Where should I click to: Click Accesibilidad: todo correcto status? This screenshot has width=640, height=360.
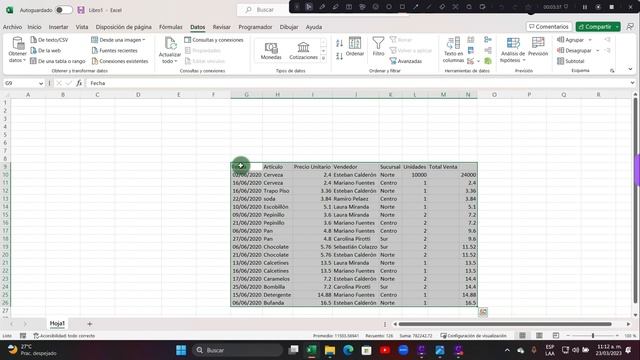tap(64, 336)
